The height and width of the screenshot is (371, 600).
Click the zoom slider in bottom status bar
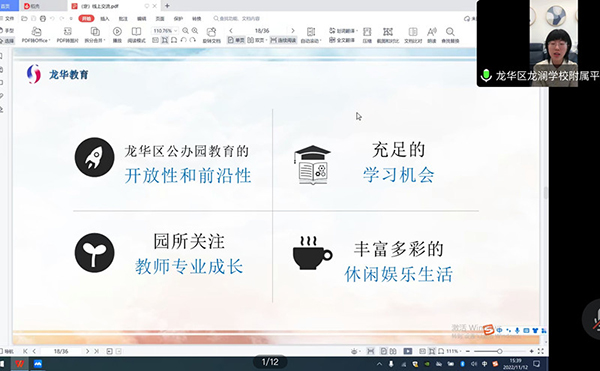[x=499, y=351]
